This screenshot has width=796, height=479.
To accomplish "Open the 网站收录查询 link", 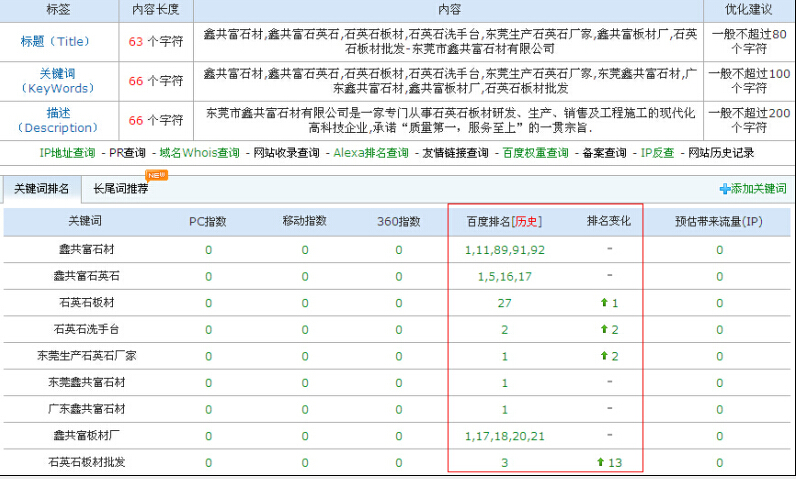I will (x=286, y=153).
